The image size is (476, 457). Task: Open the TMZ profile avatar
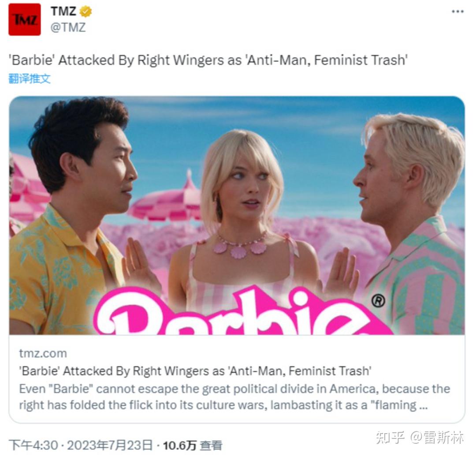(x=25, y=19)
